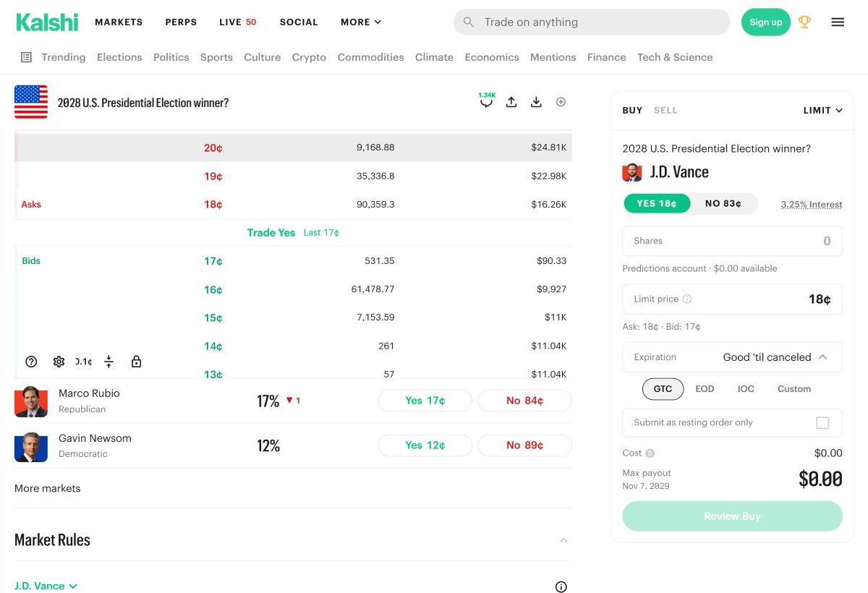Click the Sign up button
The height and width of the screenshot is (593, 868).
pyautogui.click(x=766, y=22)
